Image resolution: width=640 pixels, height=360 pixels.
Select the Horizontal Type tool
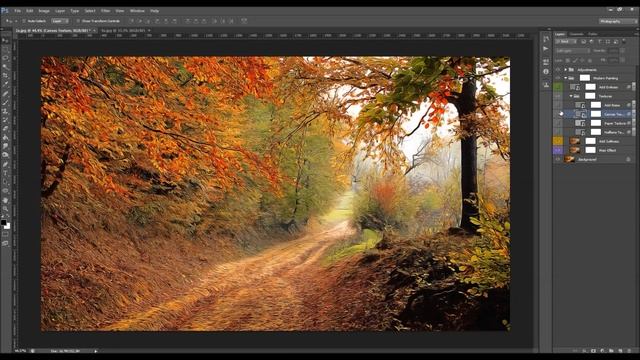[x=5, y=173]
